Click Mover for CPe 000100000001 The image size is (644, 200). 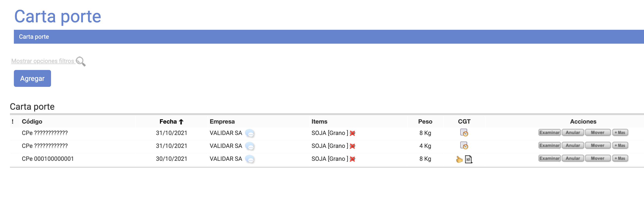click(597, 159)
